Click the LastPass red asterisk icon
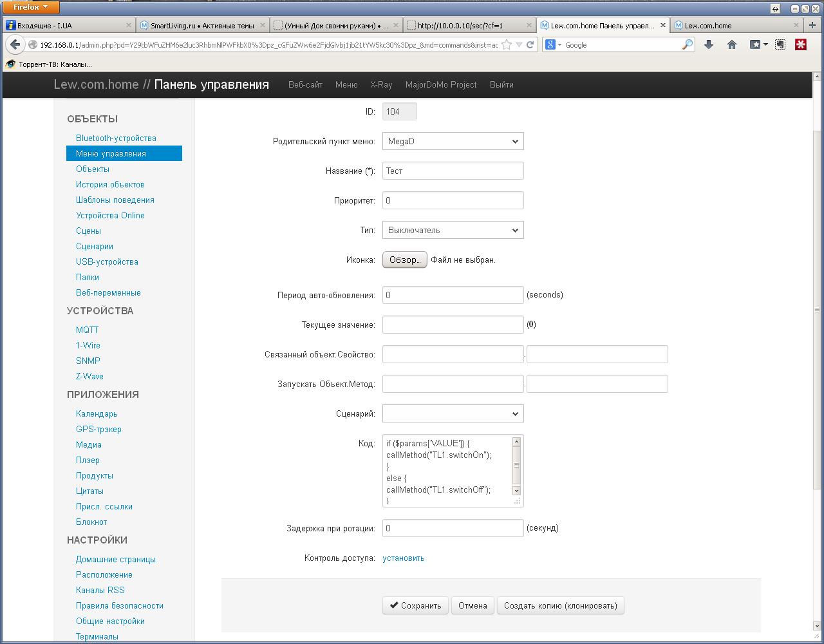This screenshot has height=644, width=824. tap(801, 44)
